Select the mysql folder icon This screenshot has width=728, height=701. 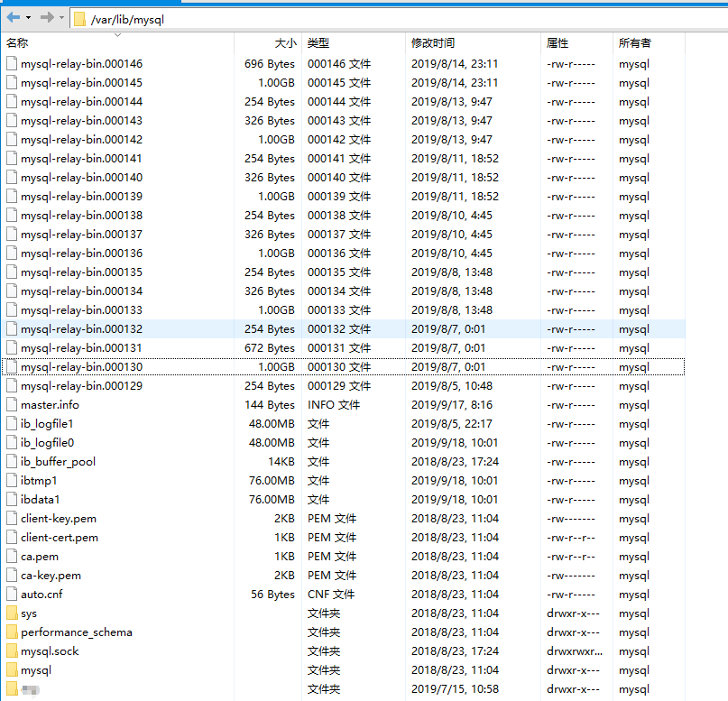point(12,670)
